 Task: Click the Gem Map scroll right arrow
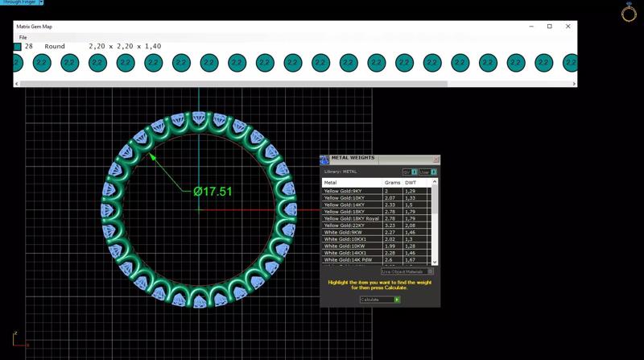(574, 84)
